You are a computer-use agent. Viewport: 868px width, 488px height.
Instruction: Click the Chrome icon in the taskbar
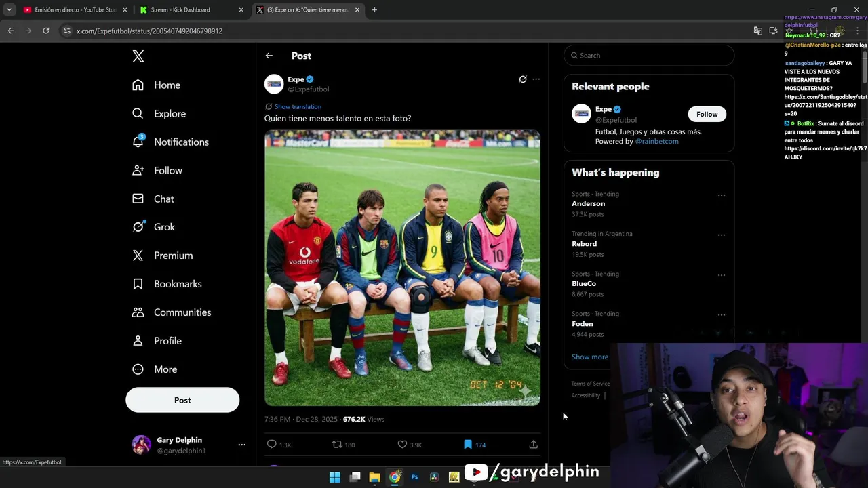[x=395, y=477]
